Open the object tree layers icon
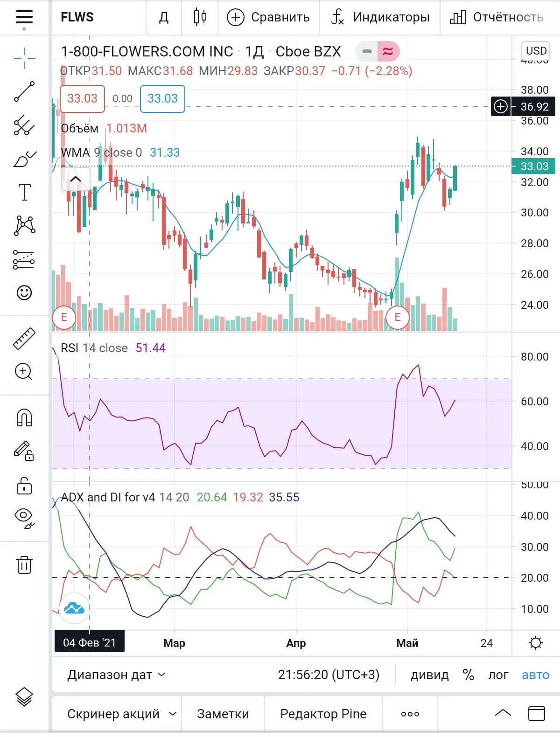560x737 pixels. coord(24,697)
